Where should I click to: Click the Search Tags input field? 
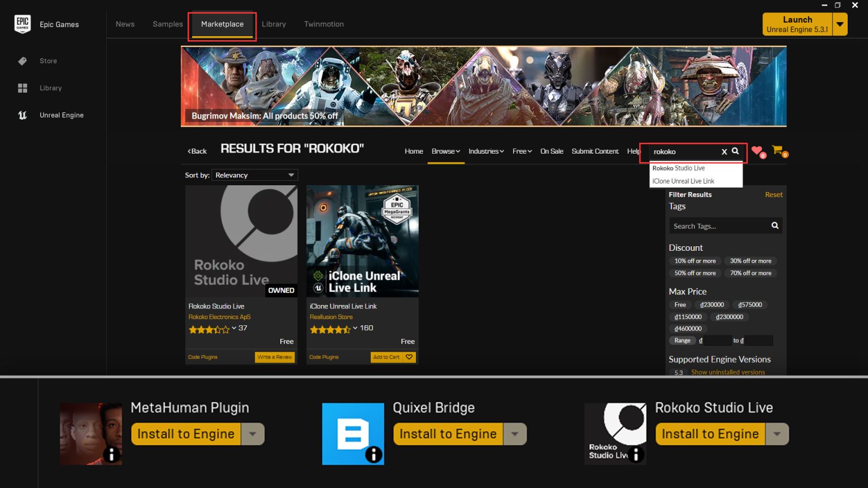(718, 226)
